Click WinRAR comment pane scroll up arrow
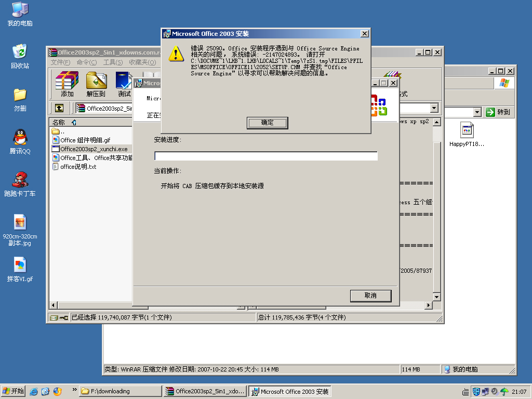 pos(437,122)
